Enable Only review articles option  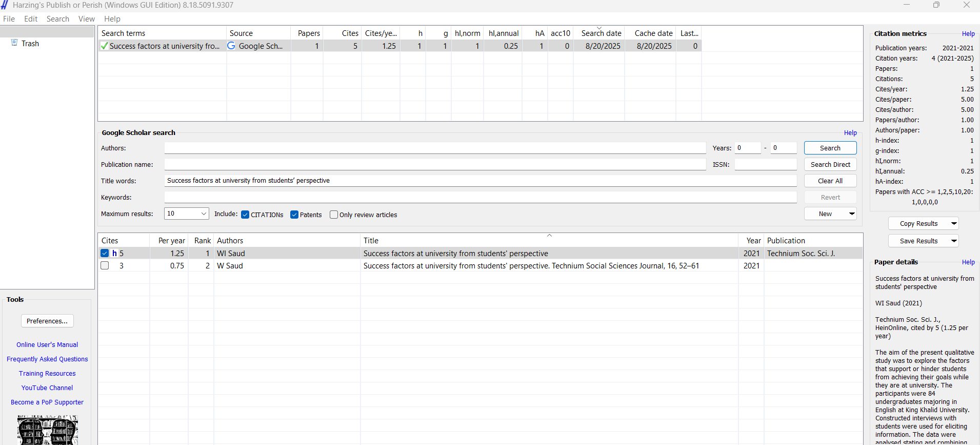[334, 215]
